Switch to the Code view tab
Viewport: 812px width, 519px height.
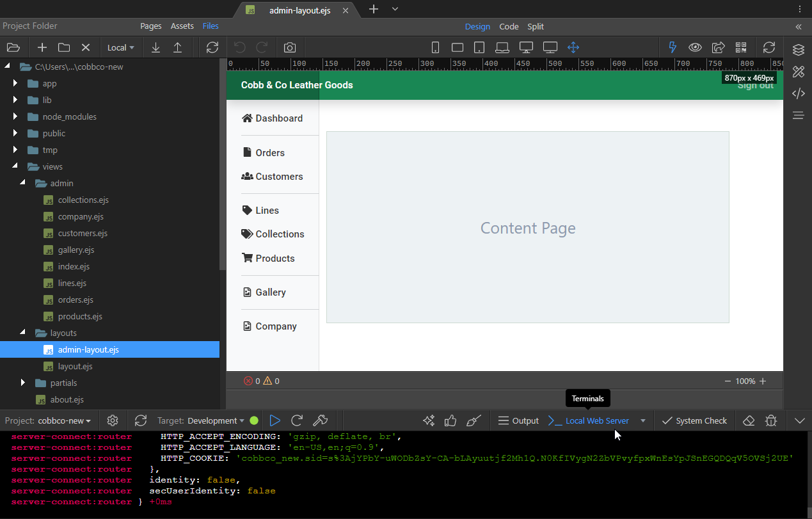[x=509, y=27]
